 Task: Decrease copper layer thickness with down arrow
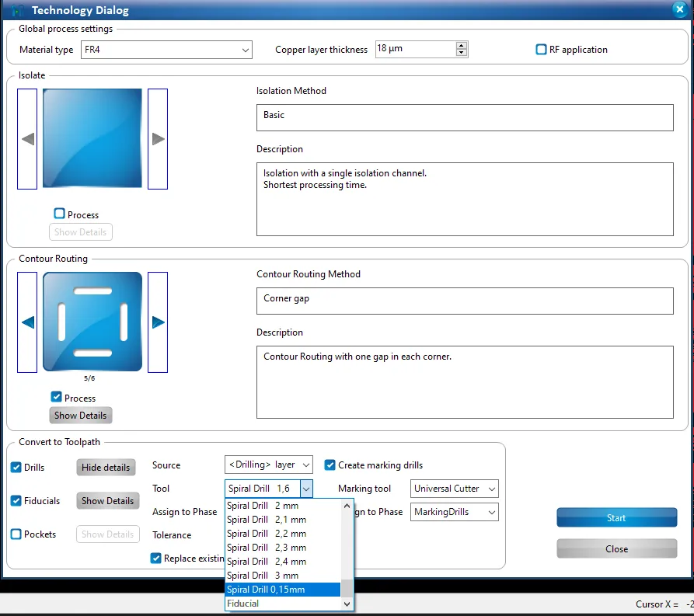tap(461, 53)
